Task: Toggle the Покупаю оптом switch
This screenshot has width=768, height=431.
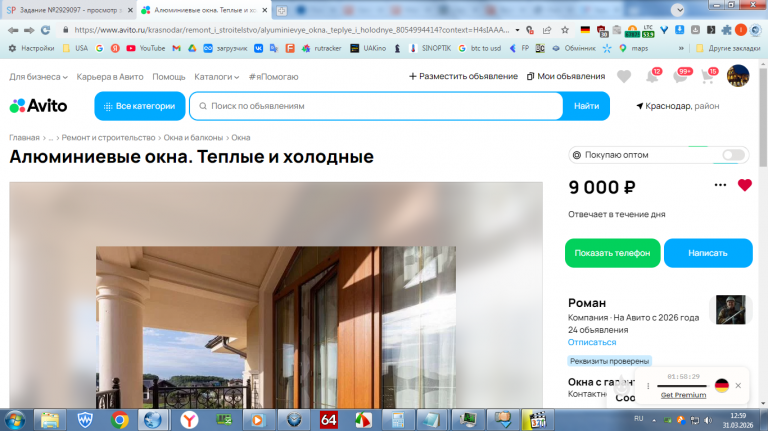Action: 733,155
